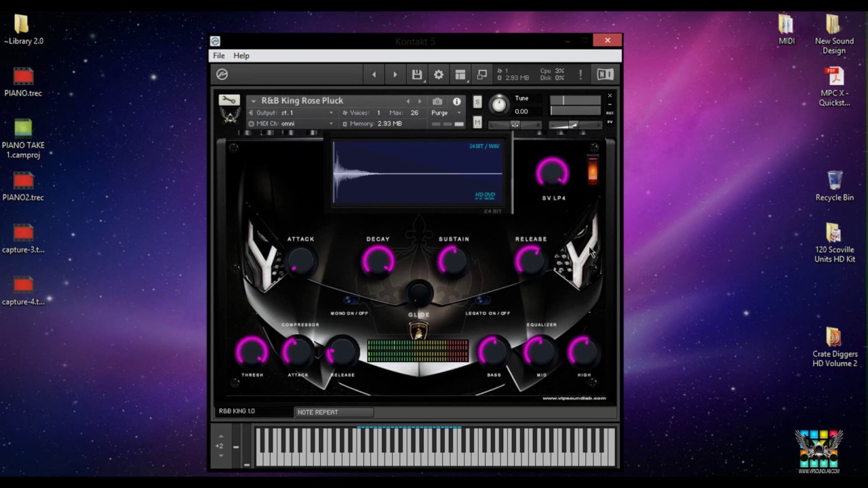Screen dimensions: 868x488
Task: Open Kontakt options gear
Action: [x=439, y=75]
